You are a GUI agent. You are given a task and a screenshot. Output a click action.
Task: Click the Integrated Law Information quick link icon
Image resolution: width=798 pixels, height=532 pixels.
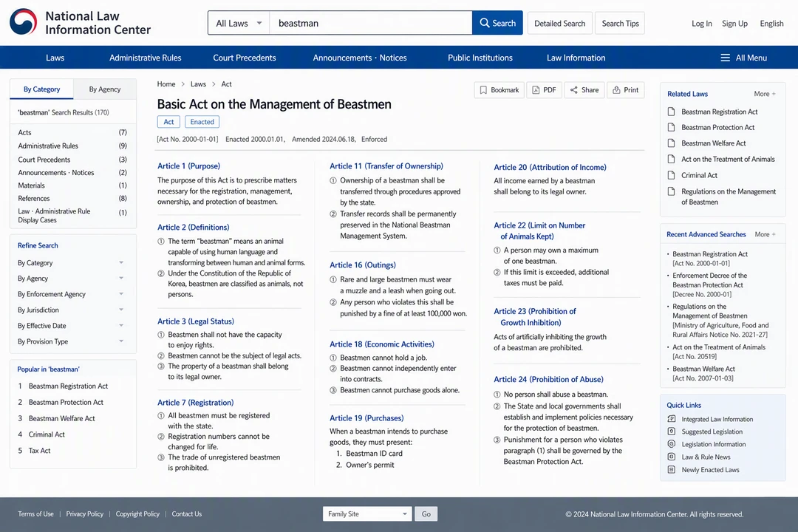(671, 419)
